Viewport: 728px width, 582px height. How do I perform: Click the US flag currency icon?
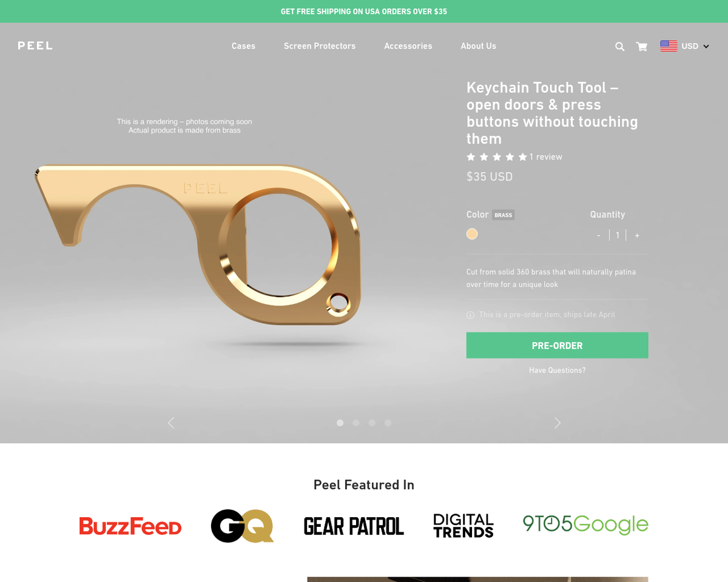[669, 46]
